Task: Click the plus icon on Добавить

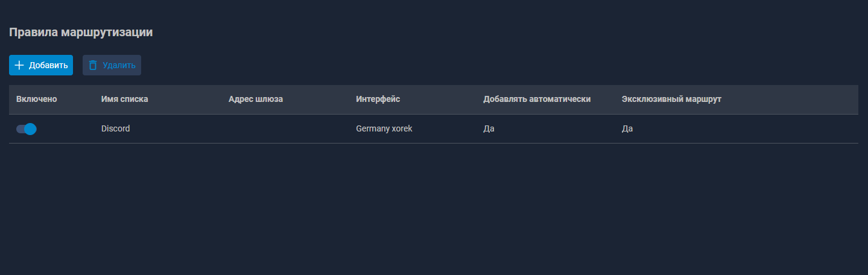Action: coord(19,65)
